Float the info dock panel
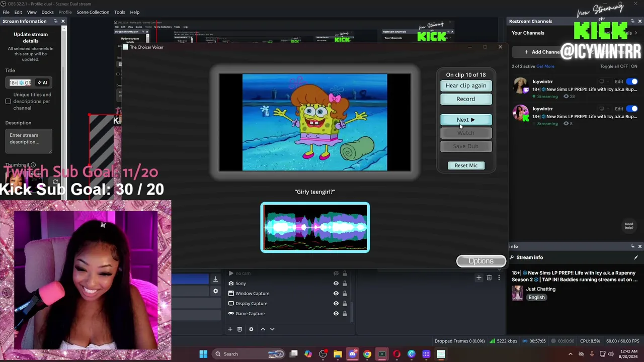 (632, 246)
